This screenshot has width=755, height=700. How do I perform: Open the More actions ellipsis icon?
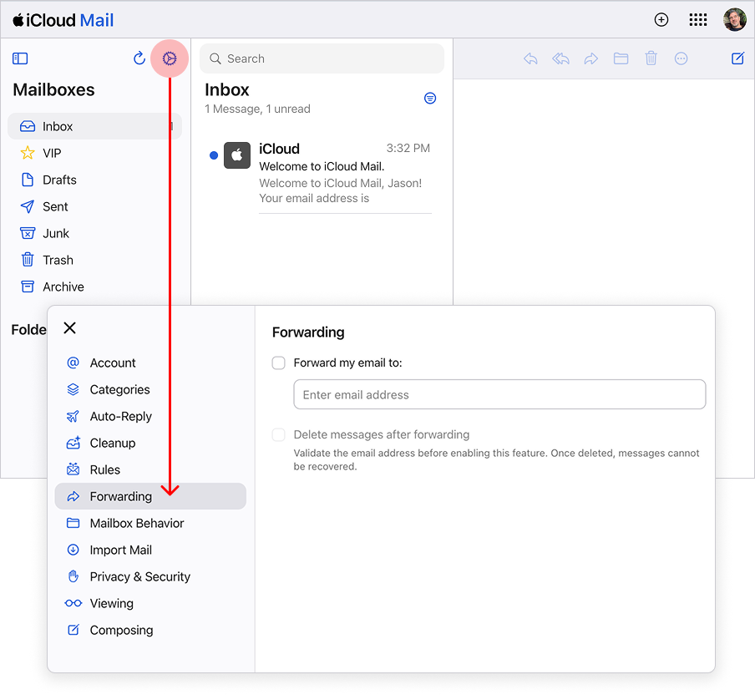coord(681,58)
